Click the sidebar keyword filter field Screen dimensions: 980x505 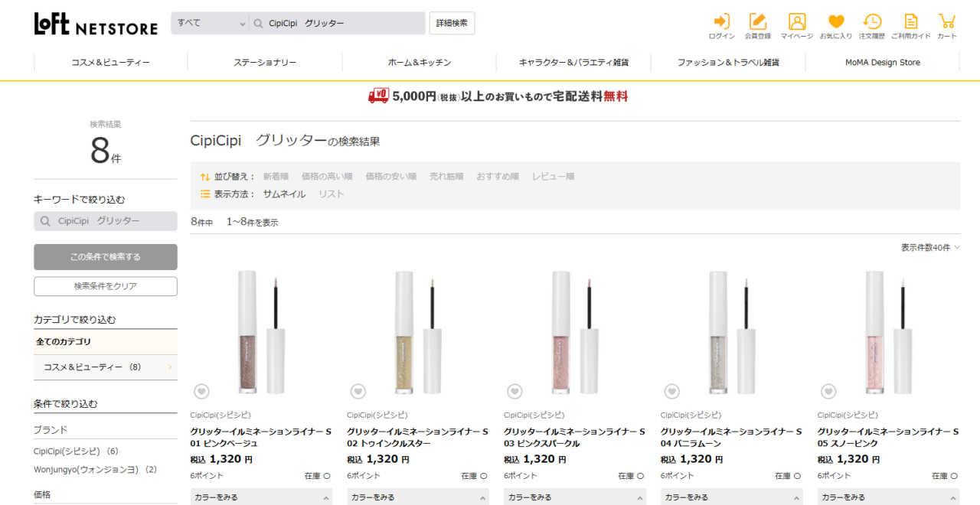(x=106, y=221)
